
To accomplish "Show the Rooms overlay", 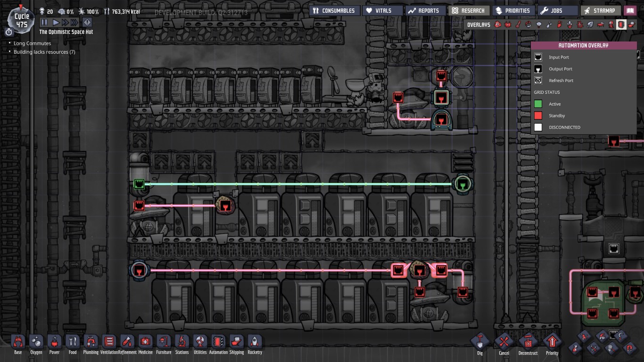I will coord(601,25).
